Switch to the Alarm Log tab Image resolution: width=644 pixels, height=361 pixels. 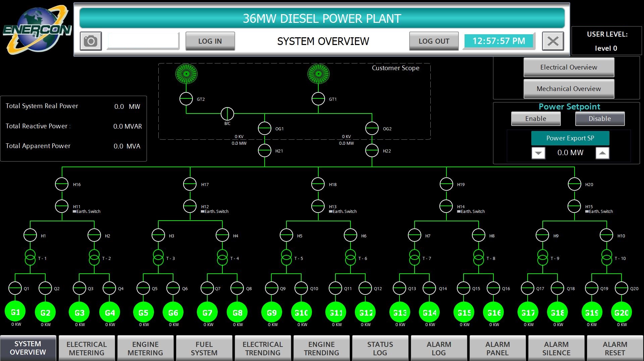(439, 348)
